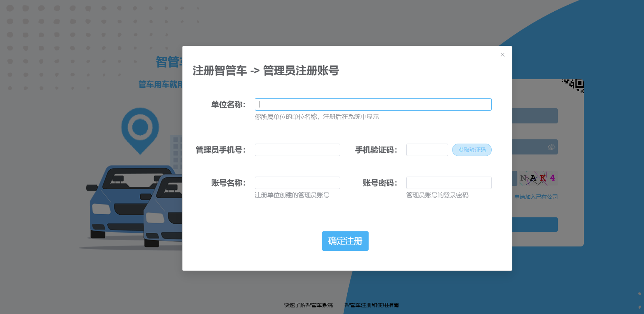The height and width of the screenshot is (314, 644).
Task: Open the 申请加入已有公司 link
Action: (x=536, y=197)
